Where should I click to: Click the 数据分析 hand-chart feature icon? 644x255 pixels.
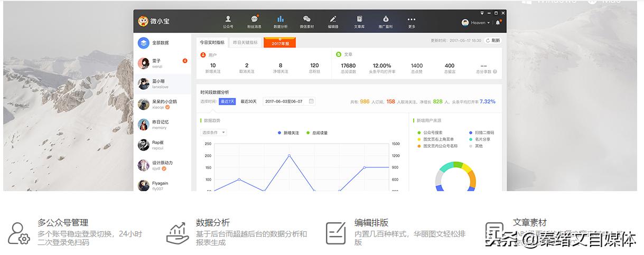pos(178,233)
